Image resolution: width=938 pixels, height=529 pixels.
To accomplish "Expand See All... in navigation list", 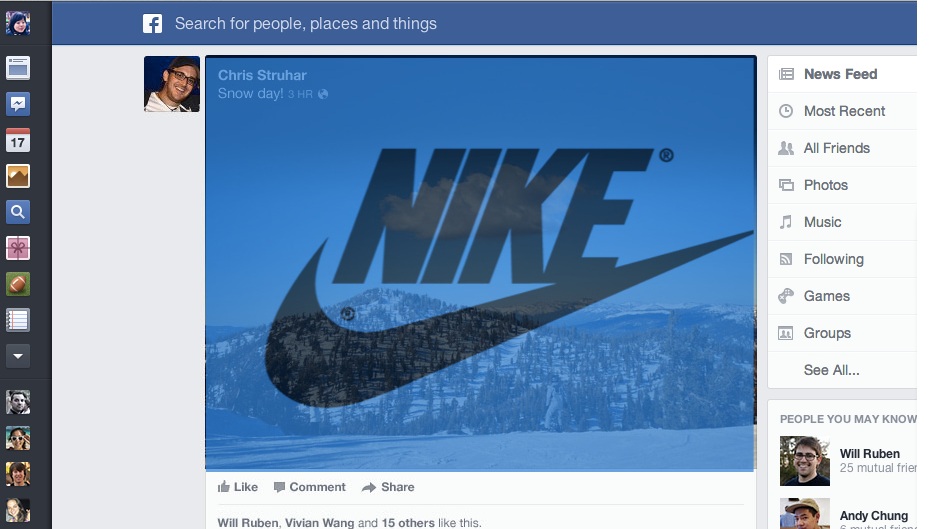I will pyautogui.click(x=831, y=370).
